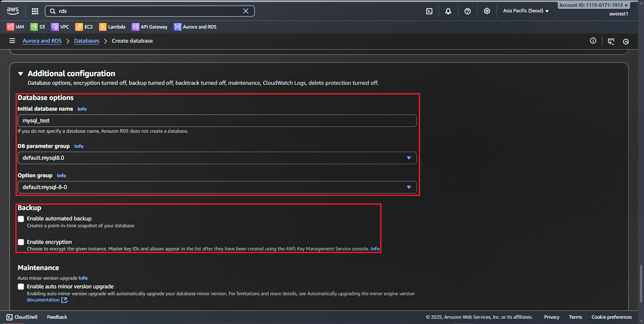This screenshot has width=644, height=324.
Task: Open the Lambda shortcut in favorites bar
Action: [112, 27]
